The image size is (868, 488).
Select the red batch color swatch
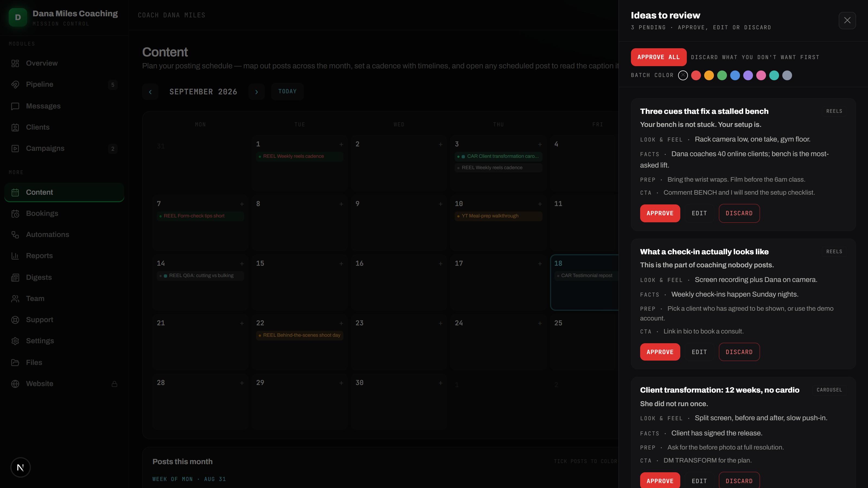pos(696,75)
